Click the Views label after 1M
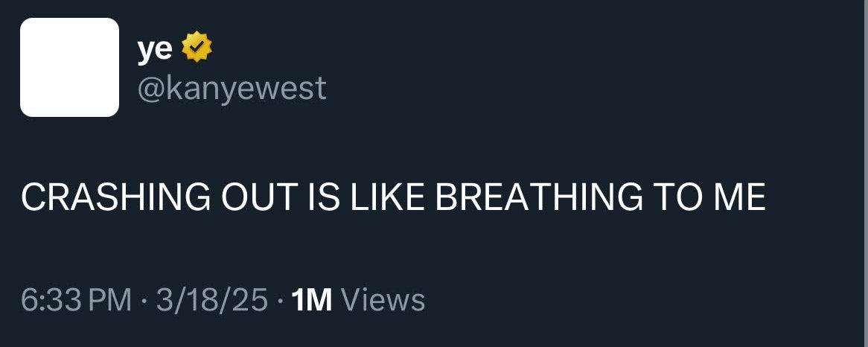Image resolution: width=868 pixels, height=347 pixels. point(383,299)
